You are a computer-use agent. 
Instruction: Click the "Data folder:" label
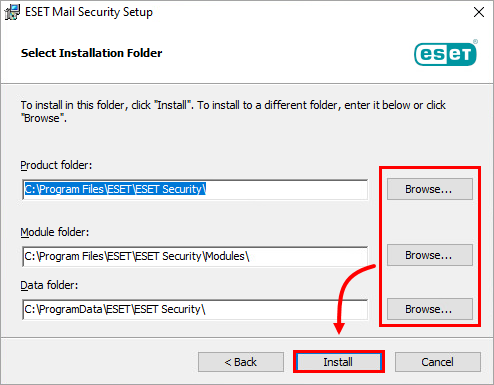click(x=49, y=285)
